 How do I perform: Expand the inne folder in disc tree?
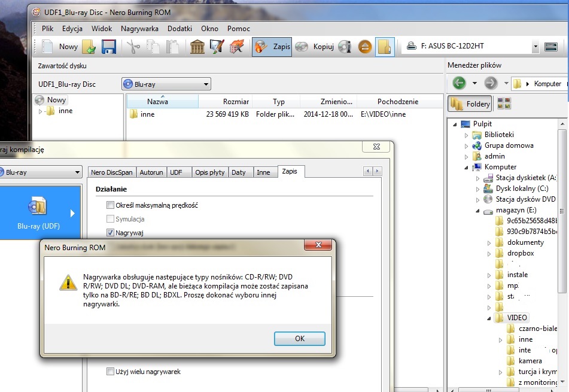(40, 111)
